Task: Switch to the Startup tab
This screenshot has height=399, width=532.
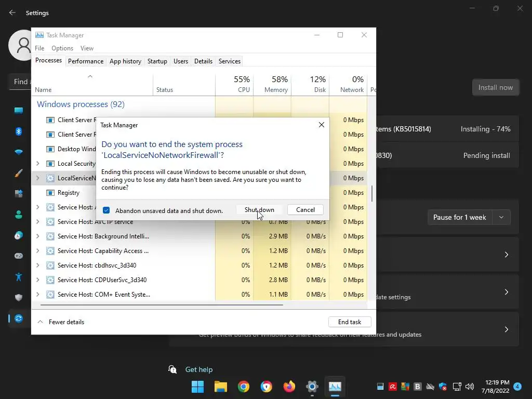Action: tap(157, 61)
